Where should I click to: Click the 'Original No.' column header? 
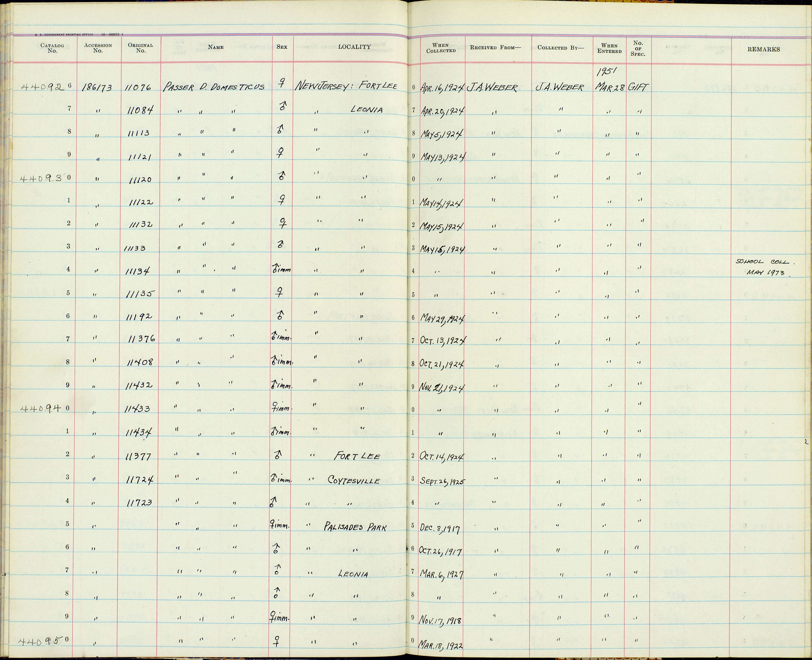tap(141, 48)
